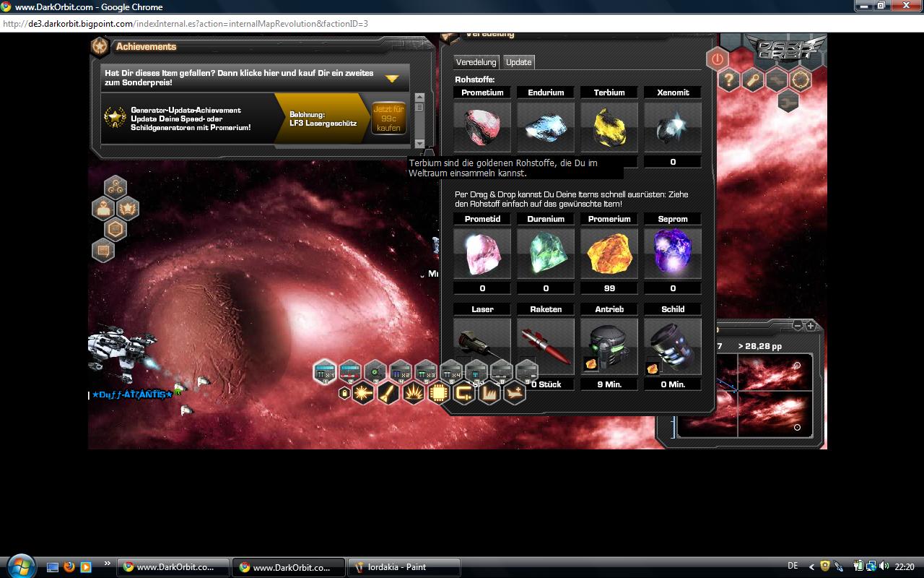Open the log hexagon below achievements icon

click(115, 230)
